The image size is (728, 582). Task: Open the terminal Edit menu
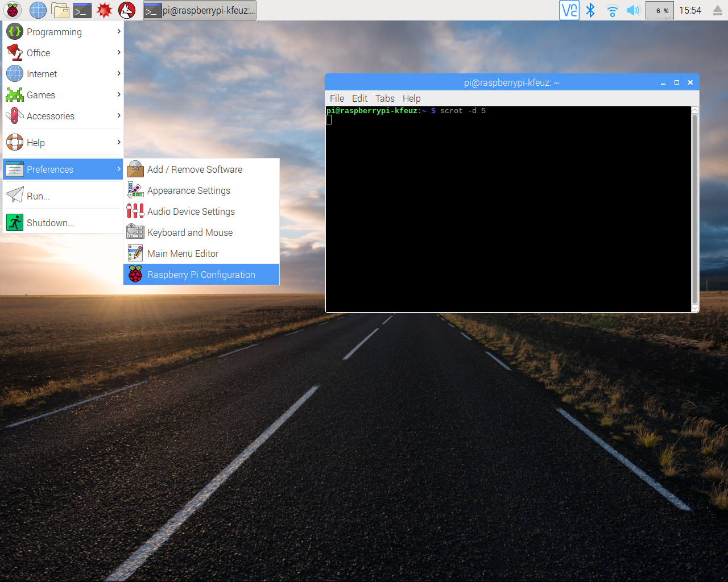point(359,98)
